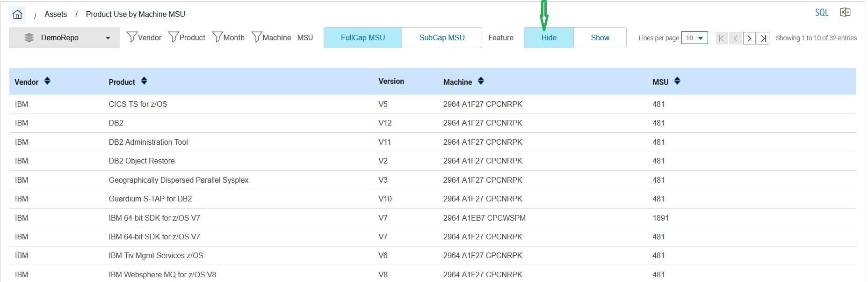868x282 pixels.
Task: Open the Machine filter
Action: coord(271,37)
